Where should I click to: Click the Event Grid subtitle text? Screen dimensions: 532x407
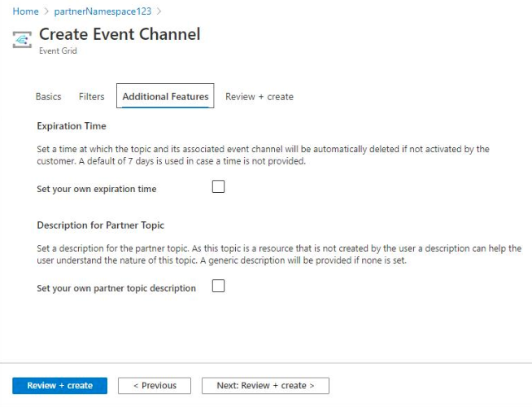58,51
